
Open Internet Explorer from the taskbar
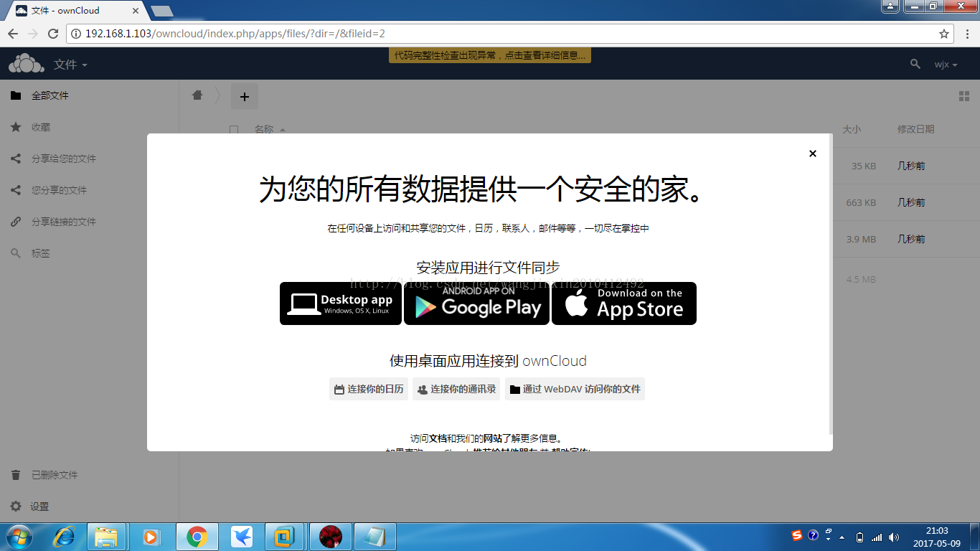[x=65, y=536]
